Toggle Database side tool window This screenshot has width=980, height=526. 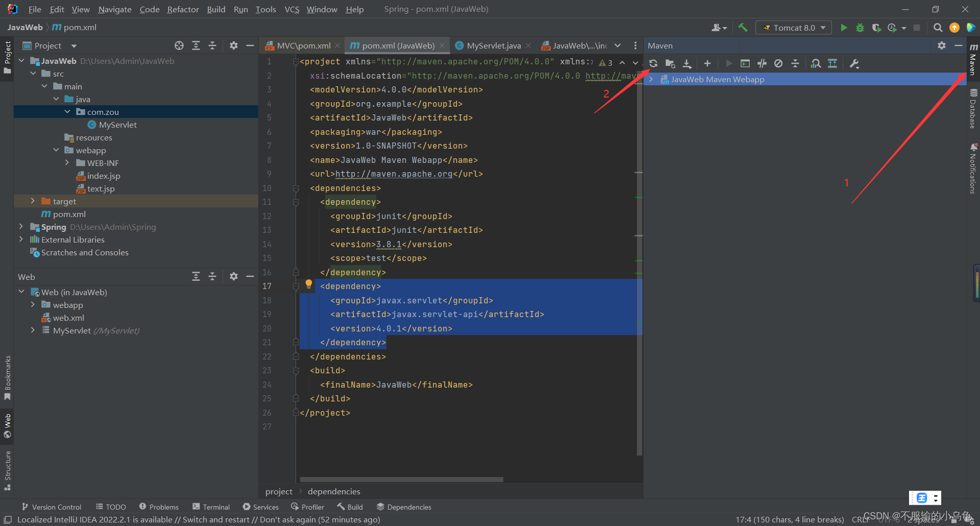tap(973, 109)
